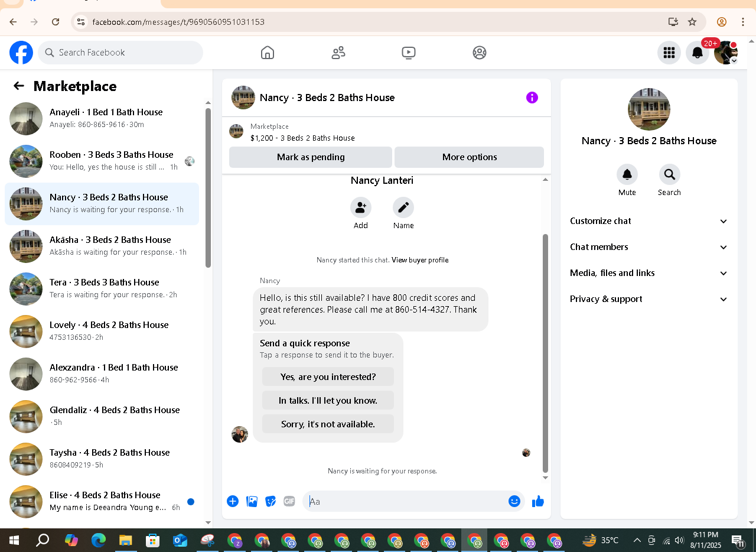Send quick reply "Sorry, it's not available."
Viewport: 756px width, 552px height.
pyautogui.click(x=328, y=424)
